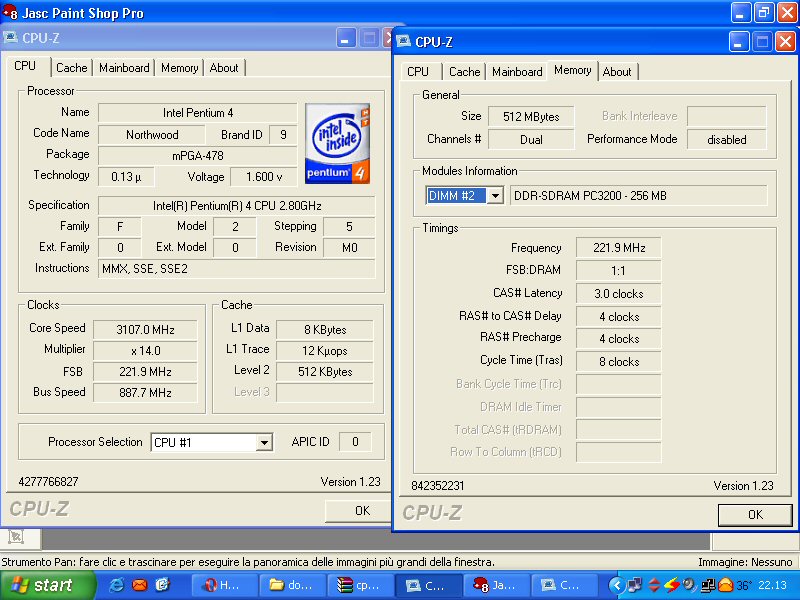The image size is (800, 600).
Task: Click the 'MMX, SSE, SSE2' Instructions field
Action: [x=237, y=269]
